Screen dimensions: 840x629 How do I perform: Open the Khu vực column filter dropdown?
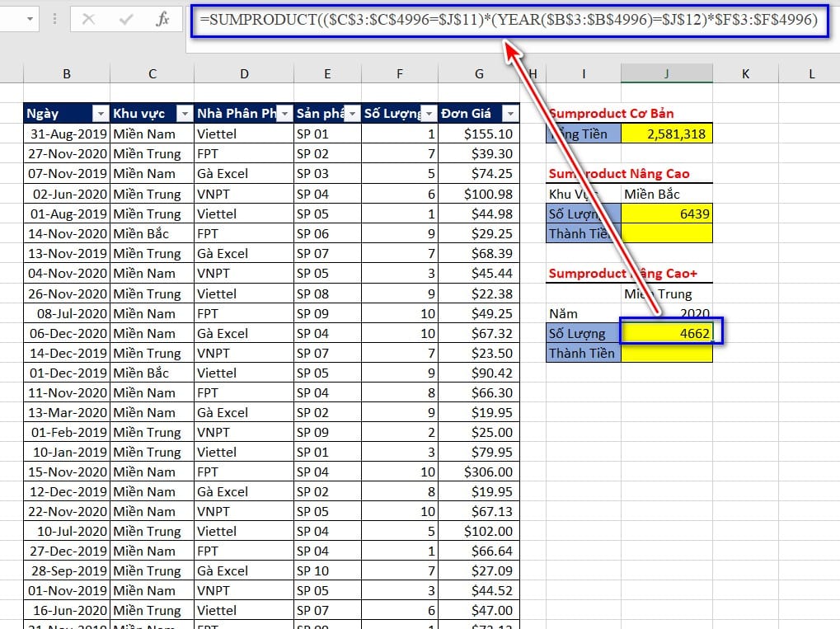[184, 114]
